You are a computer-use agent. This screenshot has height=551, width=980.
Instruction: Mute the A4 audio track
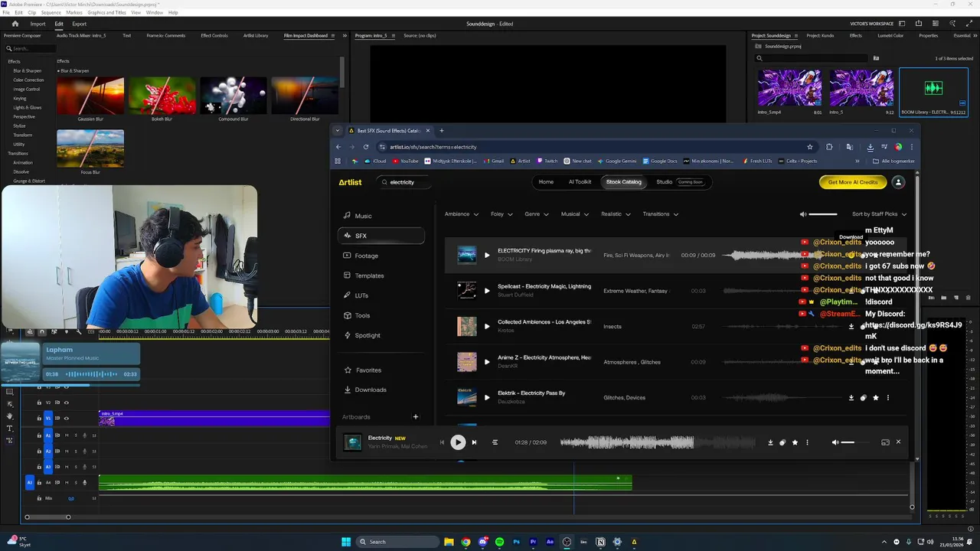pyautogui.click(x=67, y=483)
